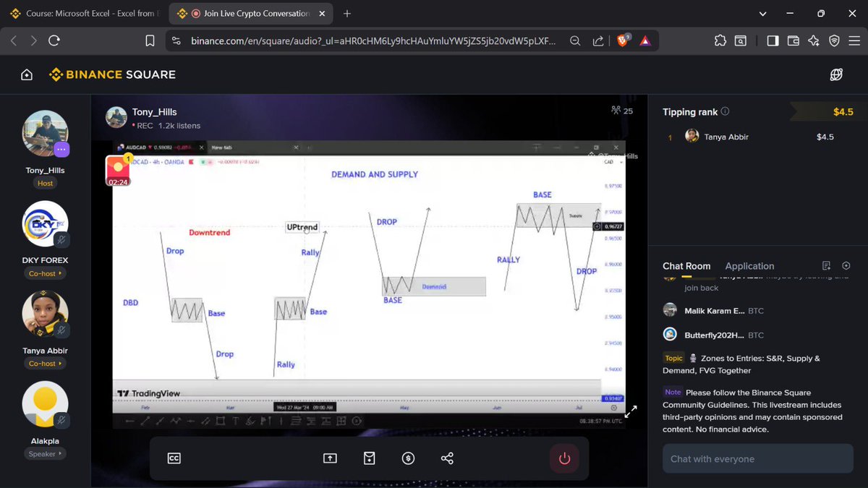The height and width of the screenshot is (488, 868).
Task: Click the red power leave button
Action: click(x=564, y=458)
